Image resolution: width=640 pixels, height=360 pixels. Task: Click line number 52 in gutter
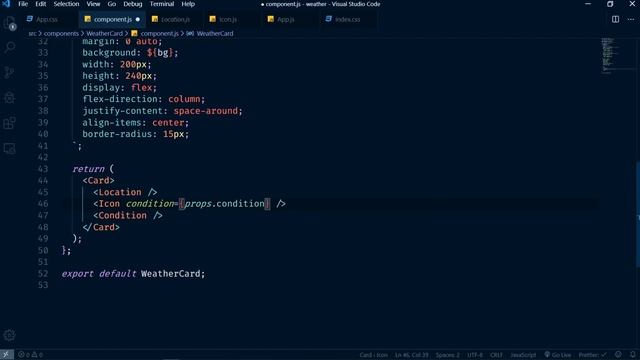43,273
